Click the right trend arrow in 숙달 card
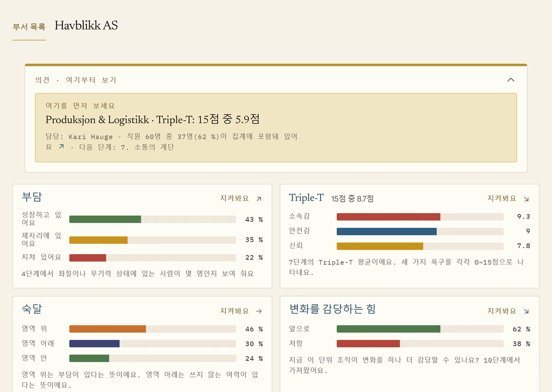 point(259,311)
